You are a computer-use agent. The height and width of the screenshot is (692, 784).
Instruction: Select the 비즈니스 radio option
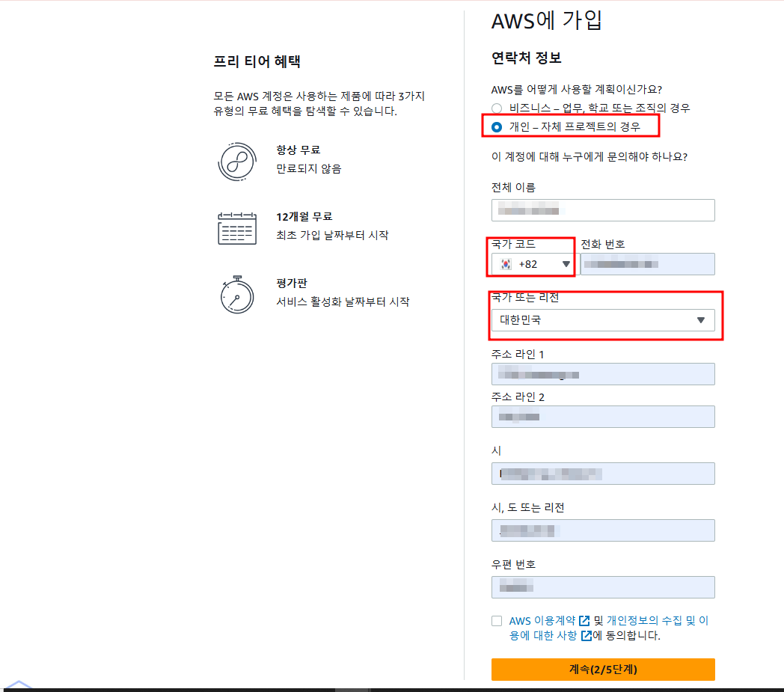pos(497,108)
